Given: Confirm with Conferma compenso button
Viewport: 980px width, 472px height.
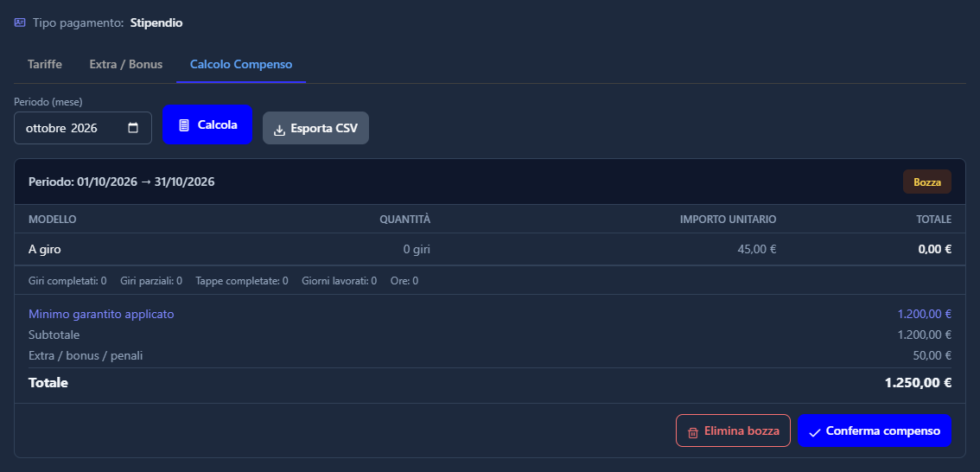Looking at the screenshot, I should pyautogui.click(x=875, y=431).
